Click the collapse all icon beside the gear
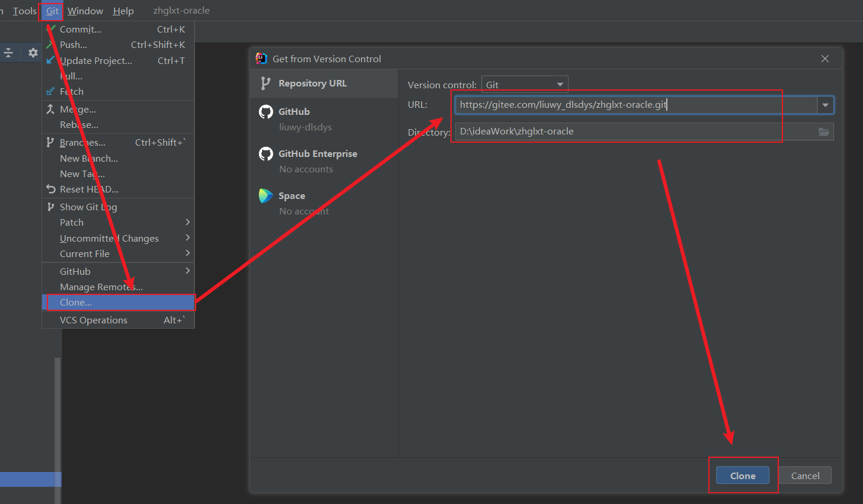The height and width of the screenshot is (504, 863). 8,53
